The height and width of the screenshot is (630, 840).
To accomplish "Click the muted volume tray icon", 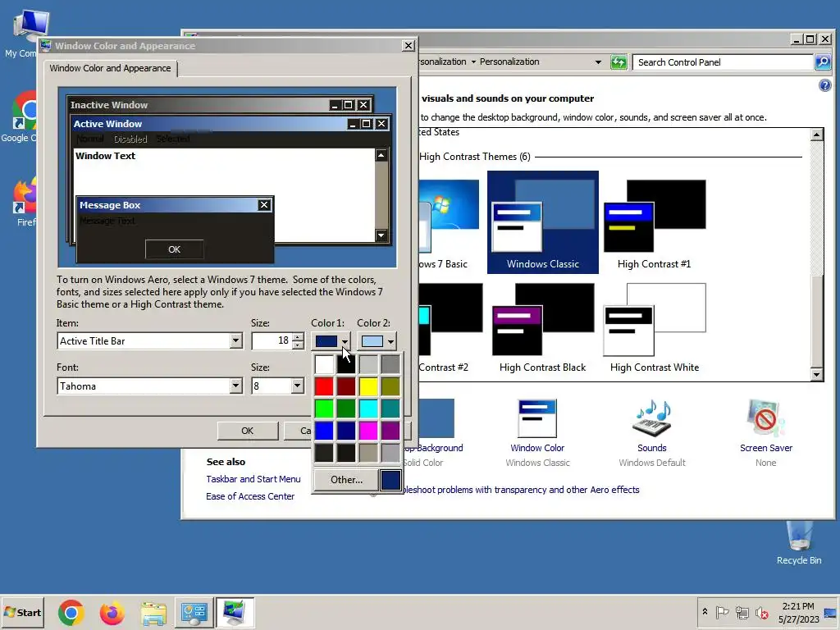I will click(761, 612).
